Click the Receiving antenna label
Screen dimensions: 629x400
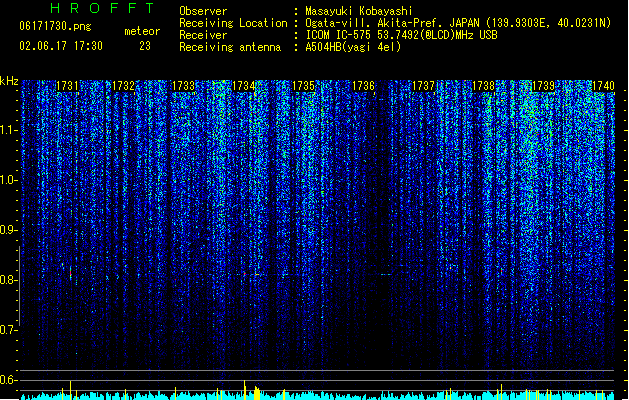pyautogui.click(x=230, y=47)
